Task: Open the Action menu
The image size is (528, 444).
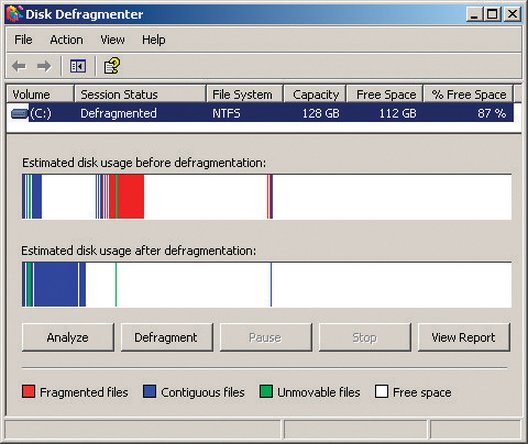Action: tap(66, 40)
